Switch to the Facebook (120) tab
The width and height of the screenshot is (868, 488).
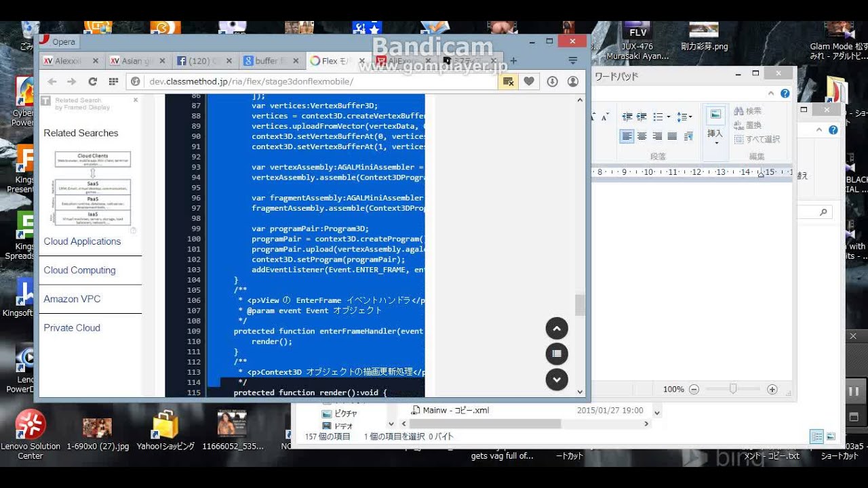[200, 61]
